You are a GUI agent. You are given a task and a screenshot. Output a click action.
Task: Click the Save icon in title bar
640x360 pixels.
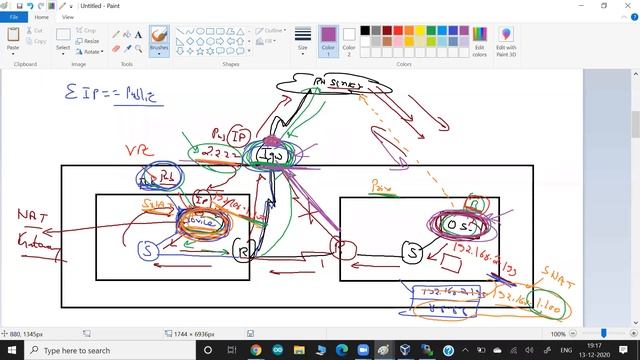[19, 6]
